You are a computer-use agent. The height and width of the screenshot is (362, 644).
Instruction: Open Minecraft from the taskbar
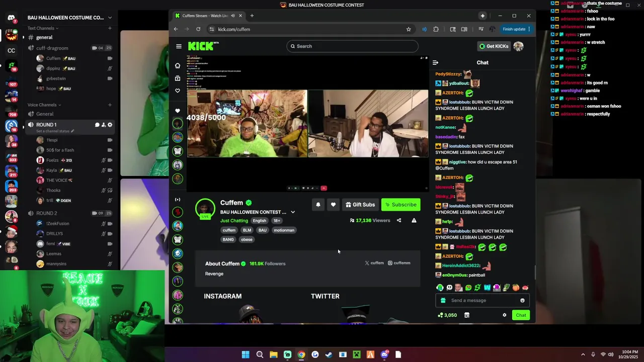coord(356,354)
